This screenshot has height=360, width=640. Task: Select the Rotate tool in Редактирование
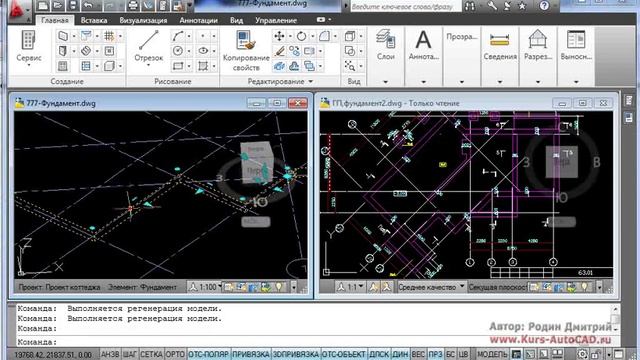pyautogui.click(x=302, y=36)
